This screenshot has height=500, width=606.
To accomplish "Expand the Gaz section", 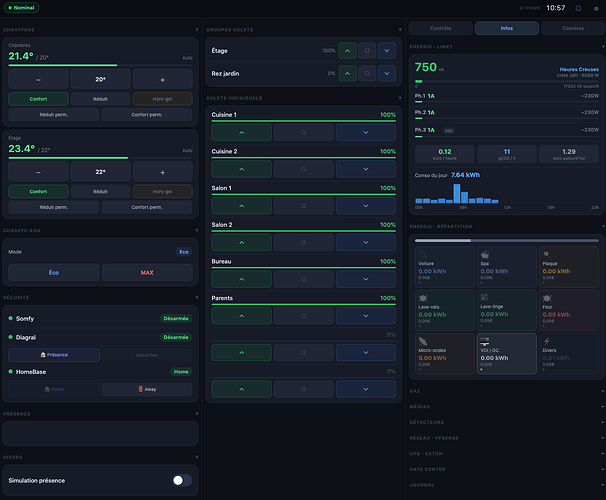I will [x=506, y=391].
